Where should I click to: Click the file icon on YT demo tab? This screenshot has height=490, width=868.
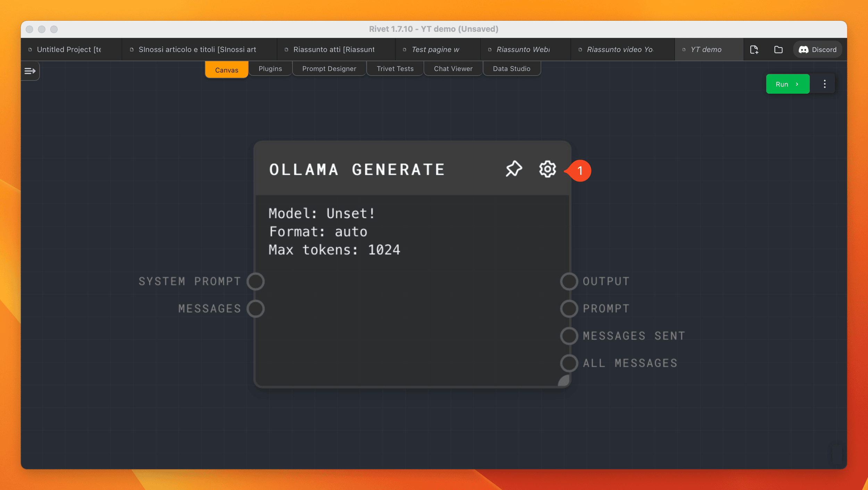coord(684,50)
